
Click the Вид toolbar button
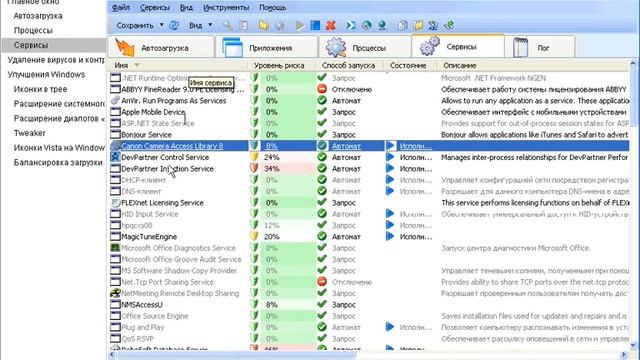pos(196,25)
